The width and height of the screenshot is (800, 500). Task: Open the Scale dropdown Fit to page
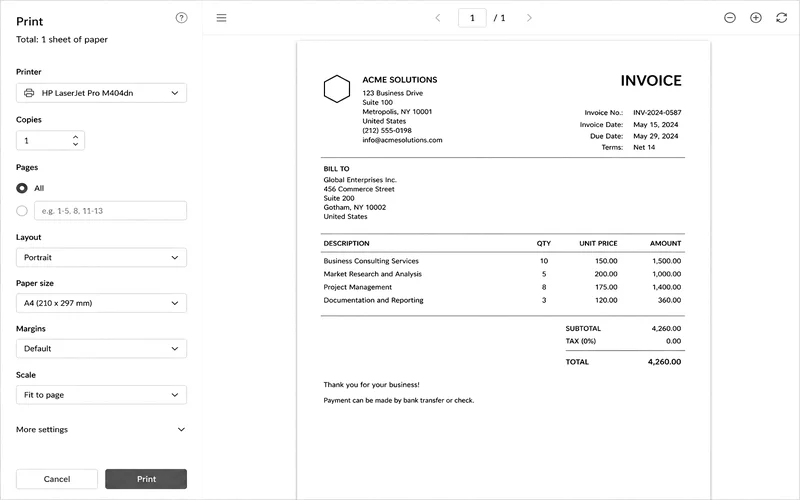point(101,395)
